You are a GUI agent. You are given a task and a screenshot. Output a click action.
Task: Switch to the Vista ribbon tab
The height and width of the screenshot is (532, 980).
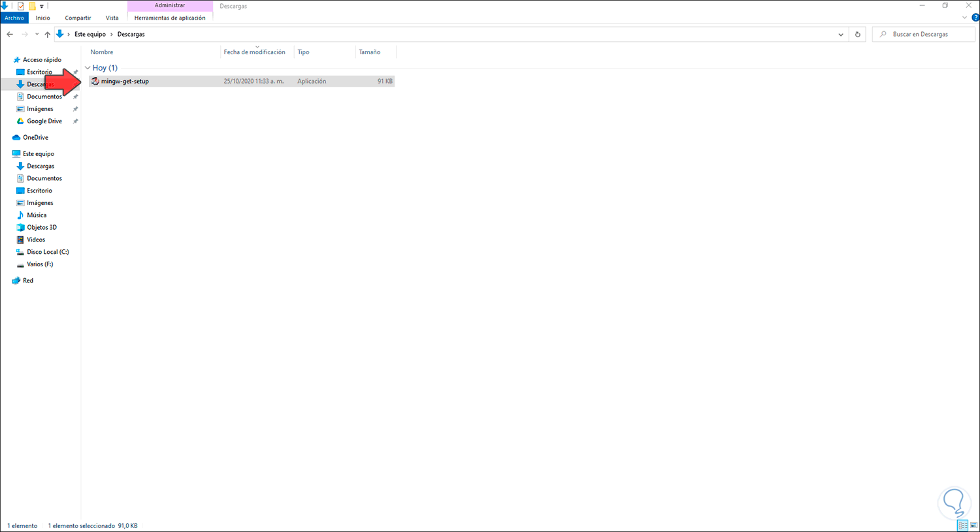pyautogui.click(x=112, y=18)
